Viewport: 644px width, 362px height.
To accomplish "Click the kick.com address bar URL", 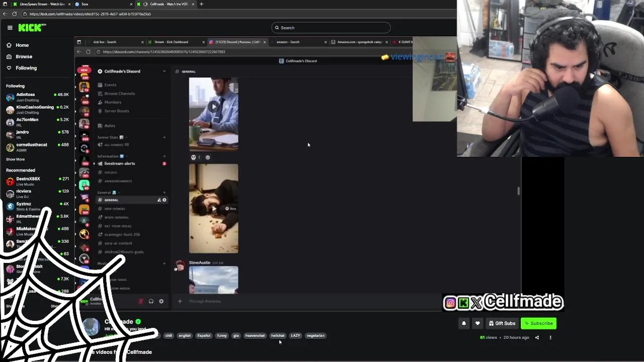I will click(x=90, y=14).
